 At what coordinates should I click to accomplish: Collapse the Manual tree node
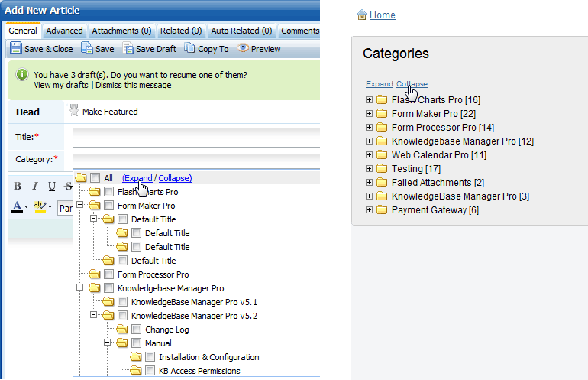[x=107, y=342]
